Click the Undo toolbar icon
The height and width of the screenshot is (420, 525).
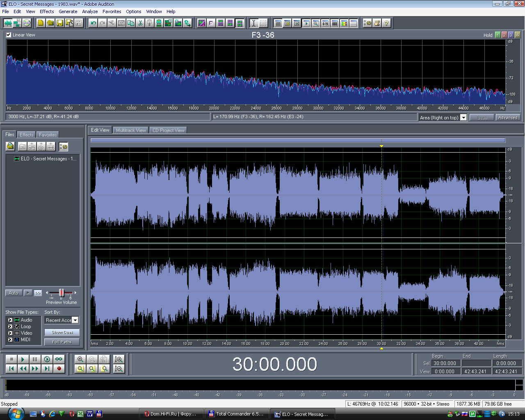coord(93,23)
